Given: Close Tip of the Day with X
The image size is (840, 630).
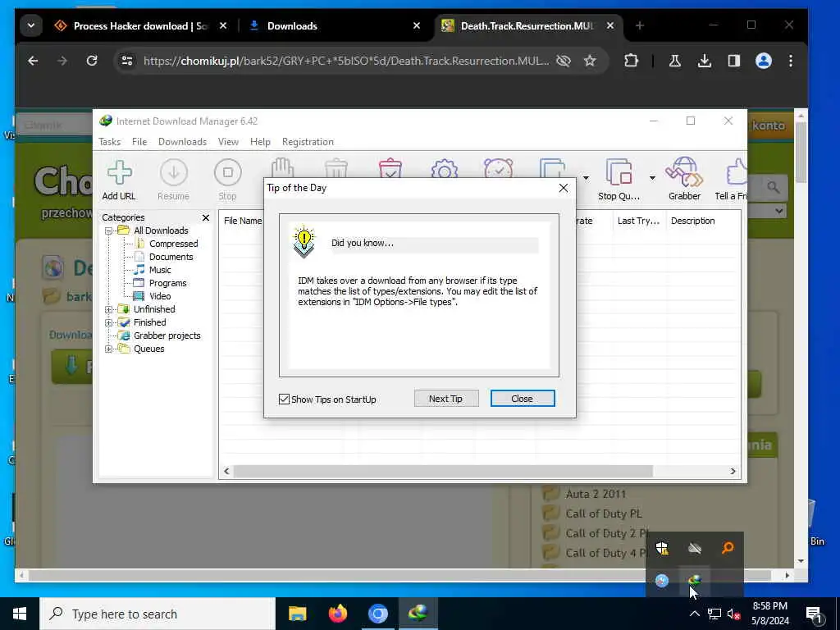Looking at the screenshot, I should pos(563,188).
